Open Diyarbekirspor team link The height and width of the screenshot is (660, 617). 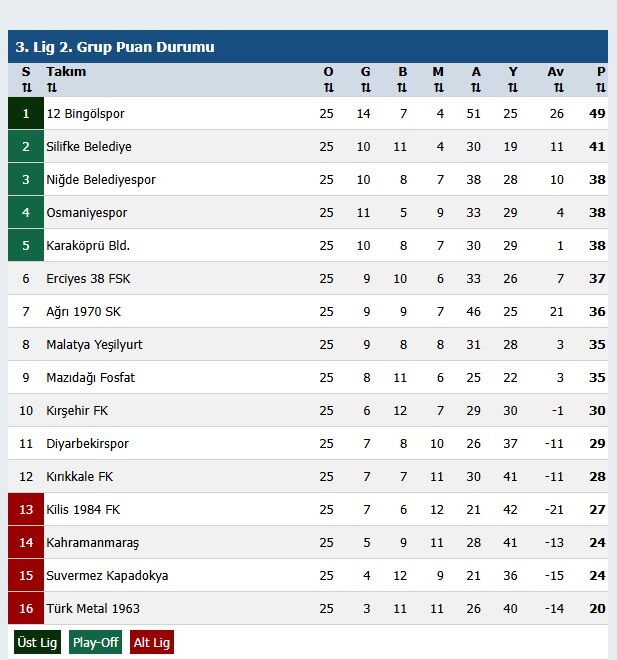coord(87,444)
